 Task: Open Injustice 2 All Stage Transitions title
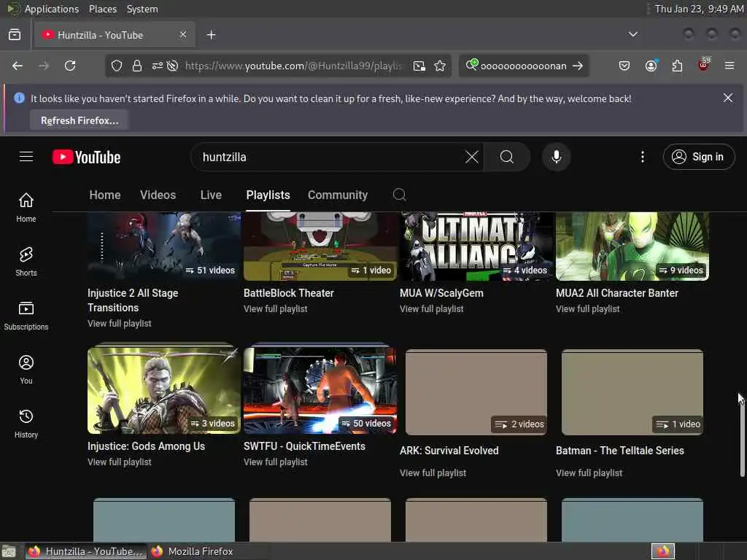[133, 300]
